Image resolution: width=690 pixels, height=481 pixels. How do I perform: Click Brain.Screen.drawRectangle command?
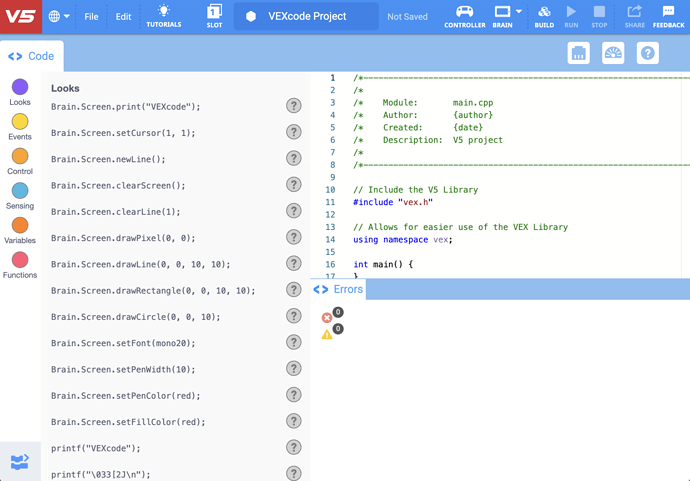coord(153,290)
